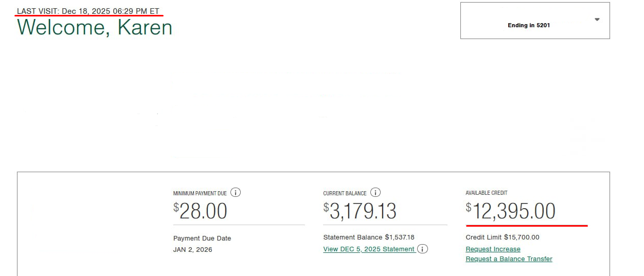The width and height of the screenshot is (644, 276).
Task: Select the Available Credit label
Action: [486, 193]
